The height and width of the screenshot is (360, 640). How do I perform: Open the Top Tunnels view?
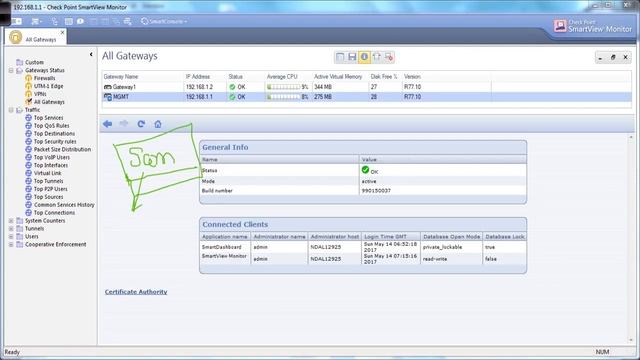click(x=48, y=181)
